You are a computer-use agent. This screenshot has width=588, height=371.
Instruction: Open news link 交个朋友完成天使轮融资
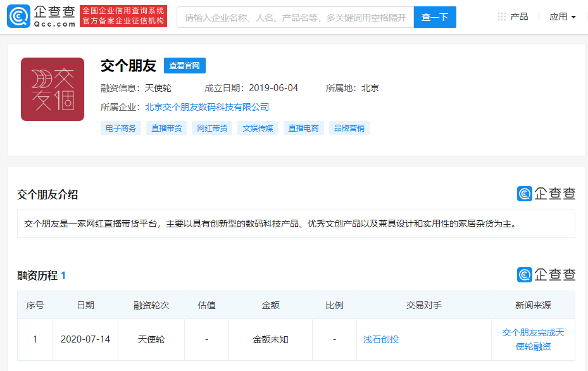tap(533, 339)
